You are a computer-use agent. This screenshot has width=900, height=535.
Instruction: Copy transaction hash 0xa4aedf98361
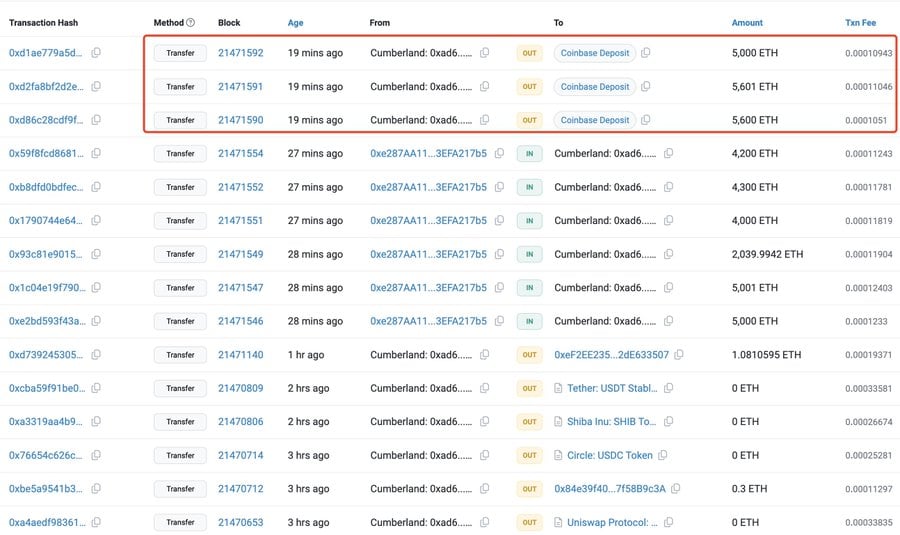[96, 522]
